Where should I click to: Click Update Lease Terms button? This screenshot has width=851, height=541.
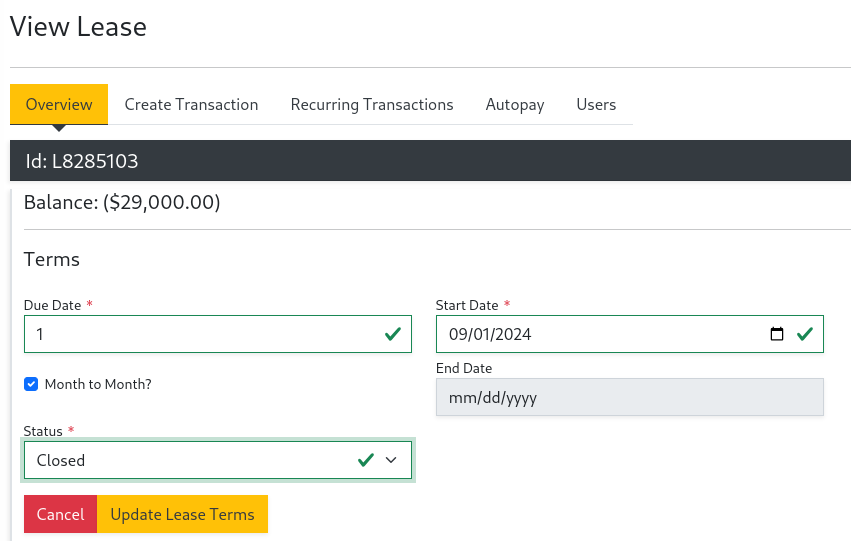182,514
